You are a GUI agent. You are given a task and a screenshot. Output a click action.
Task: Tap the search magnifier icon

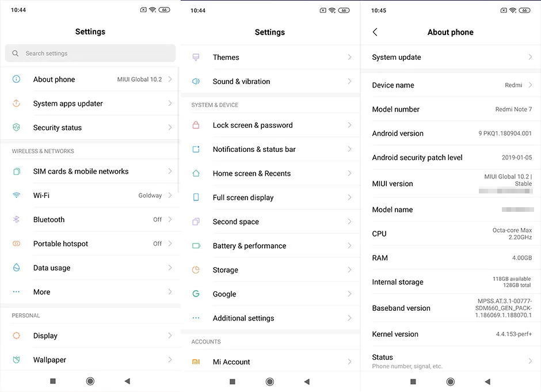(x=15, y=53)
